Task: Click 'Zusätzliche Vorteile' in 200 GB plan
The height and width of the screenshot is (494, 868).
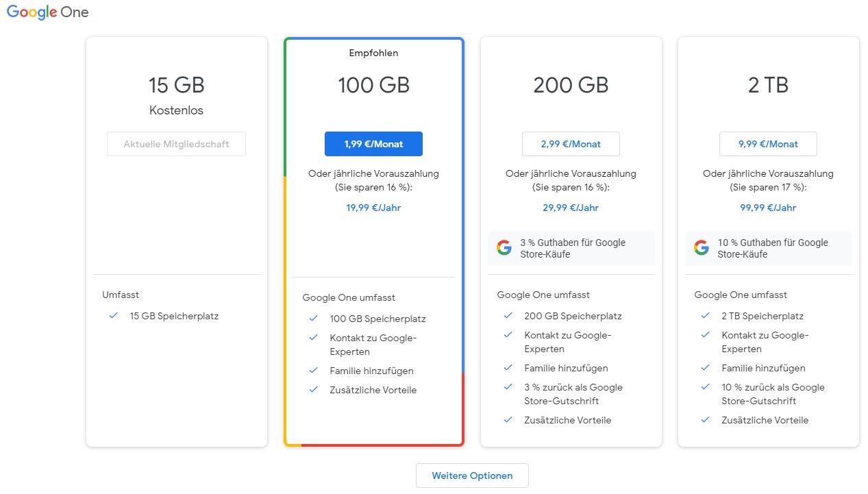Action: click(x=567, y=420)
